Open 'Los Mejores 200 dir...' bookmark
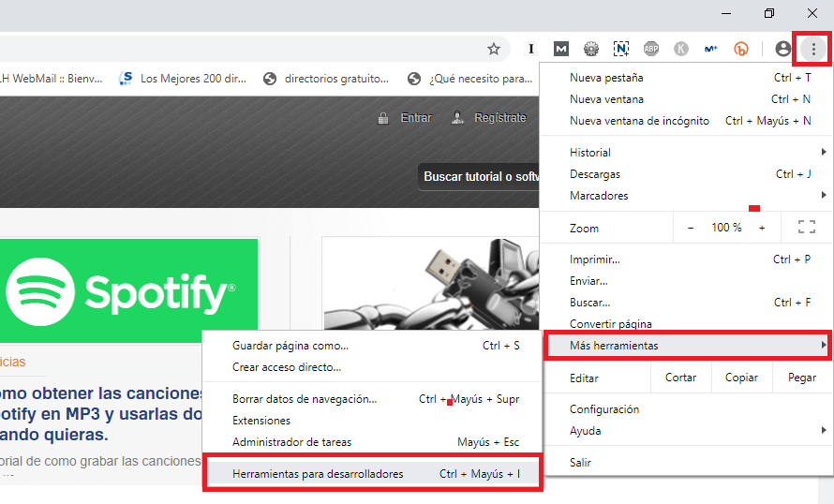 pos(183,79)
